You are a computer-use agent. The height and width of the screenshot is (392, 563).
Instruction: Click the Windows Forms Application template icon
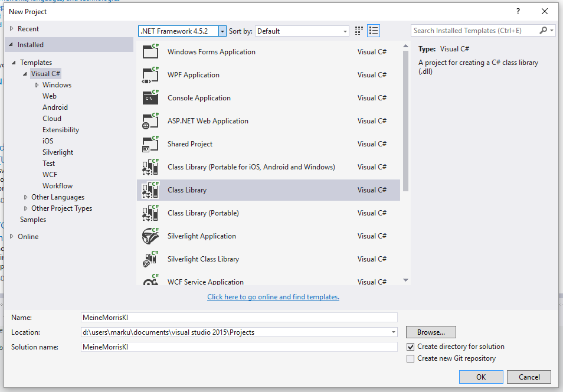151,52
